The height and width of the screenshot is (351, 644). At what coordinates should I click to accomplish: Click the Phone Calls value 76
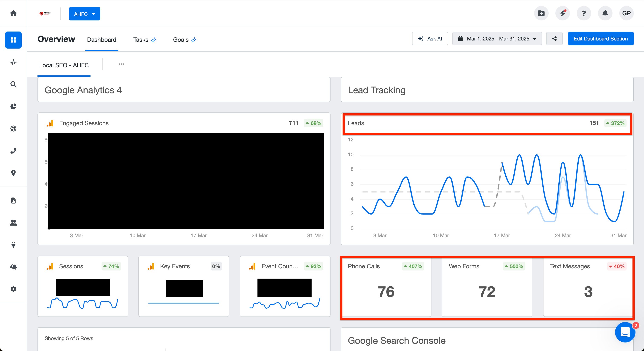tap(386, 292)
